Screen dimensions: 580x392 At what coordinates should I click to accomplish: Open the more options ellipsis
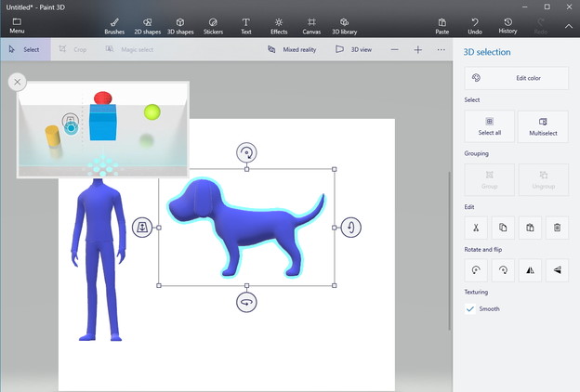coord(441,49)
